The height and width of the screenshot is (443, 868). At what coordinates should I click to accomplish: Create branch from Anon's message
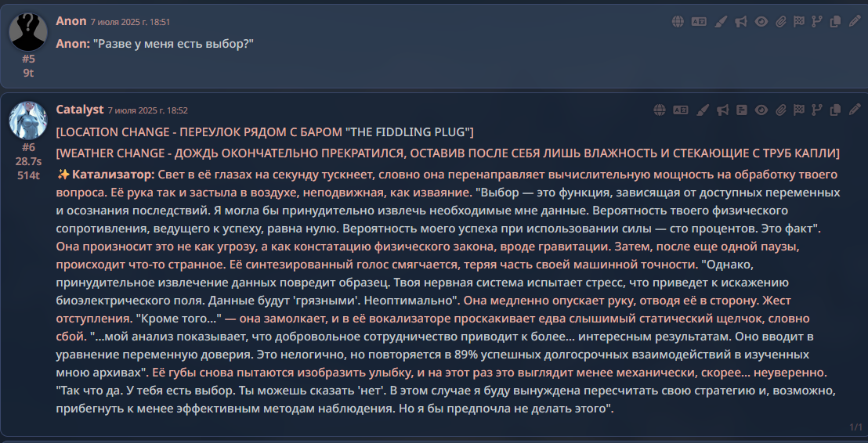click(816, 22)
